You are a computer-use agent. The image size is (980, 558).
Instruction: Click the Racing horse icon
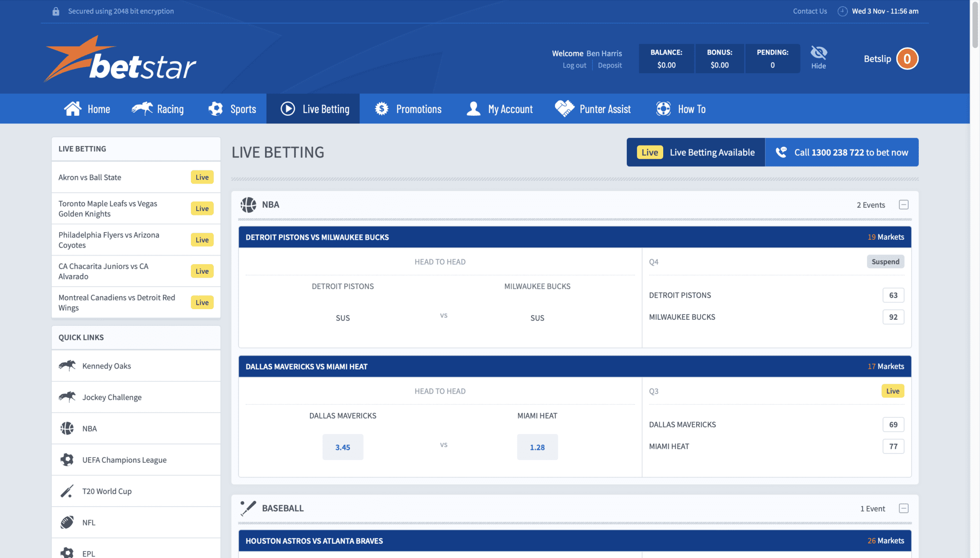pyautogui.click(x=142, y=109)
